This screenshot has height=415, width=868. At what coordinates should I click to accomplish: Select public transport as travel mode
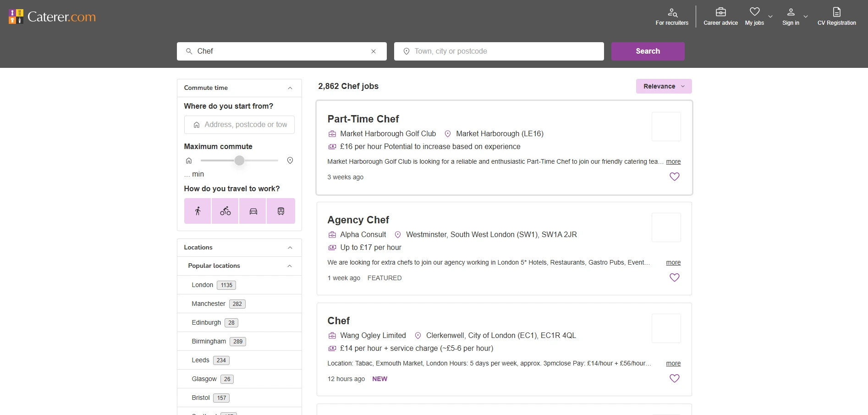pos(281,211)
